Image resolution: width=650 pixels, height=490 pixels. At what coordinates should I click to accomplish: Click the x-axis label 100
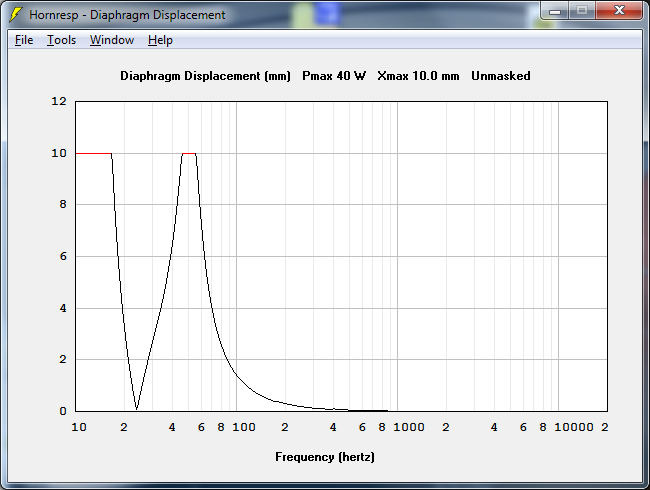(x=244, y=427)
